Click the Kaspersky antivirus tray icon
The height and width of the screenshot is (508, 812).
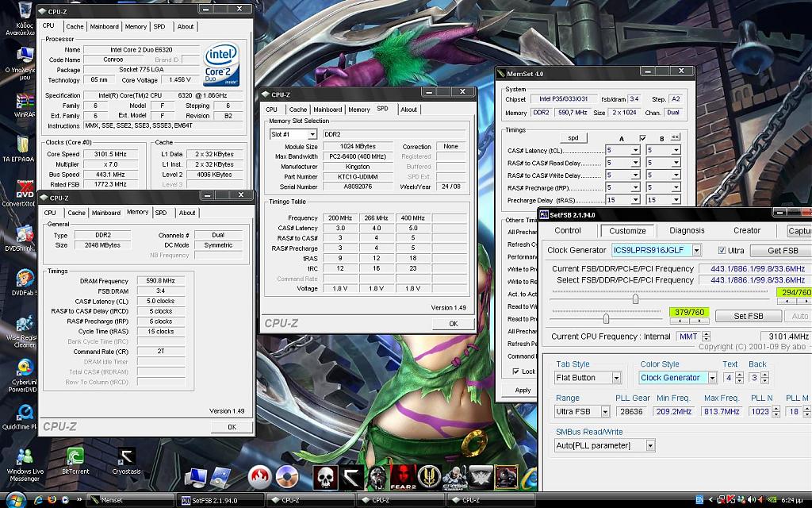coord(730,500)
